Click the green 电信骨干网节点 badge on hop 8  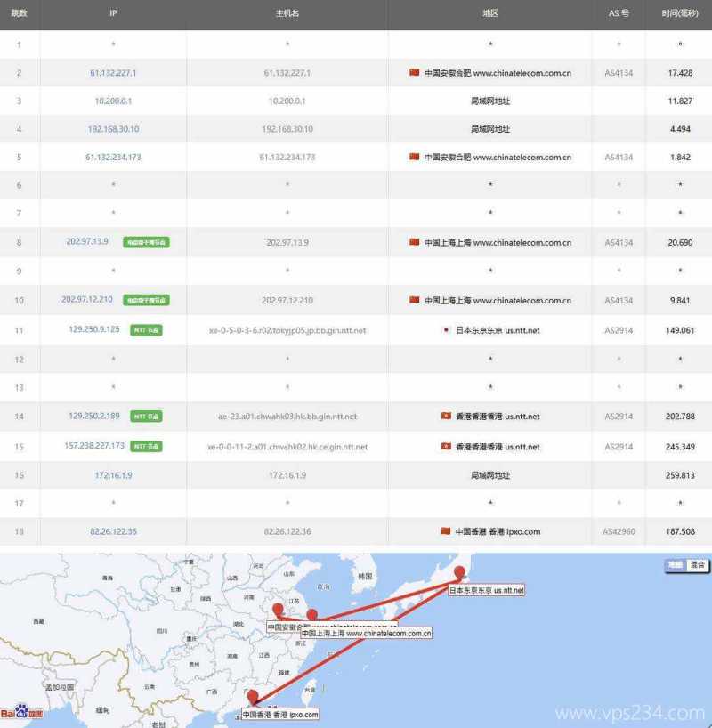click(145, 242)
